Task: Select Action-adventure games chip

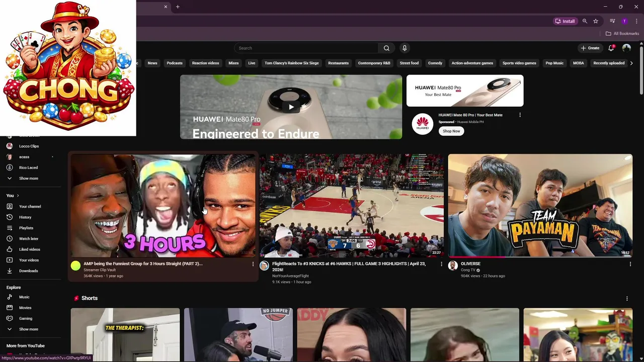Action: coord(472,63)
